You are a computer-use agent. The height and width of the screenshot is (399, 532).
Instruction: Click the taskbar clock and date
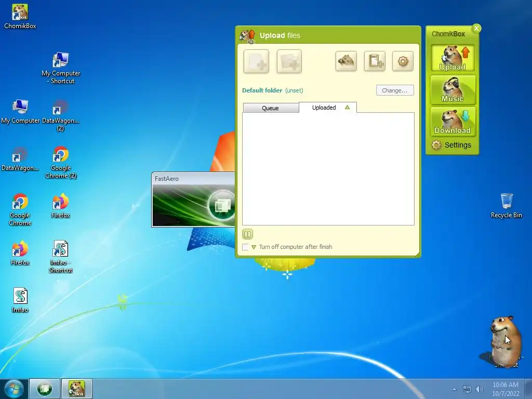[x=506, y=389]
